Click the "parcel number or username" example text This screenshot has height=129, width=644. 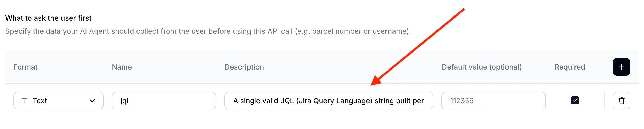(360, 31)
